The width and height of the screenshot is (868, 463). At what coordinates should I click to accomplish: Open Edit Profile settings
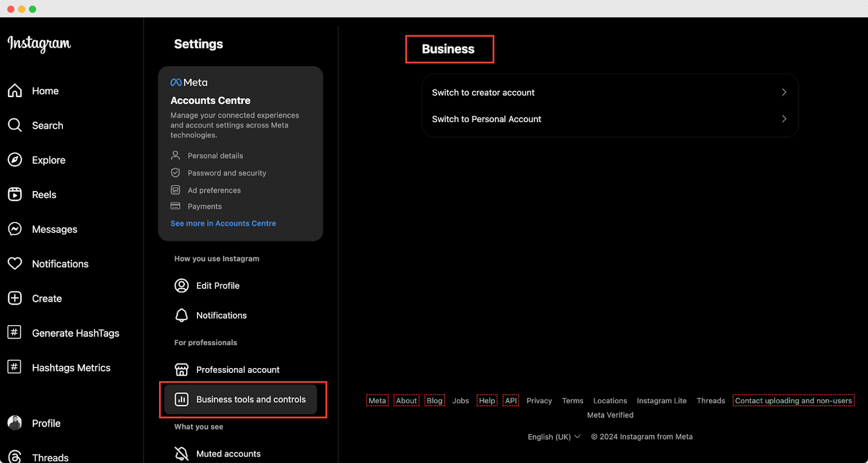(218, 286)
